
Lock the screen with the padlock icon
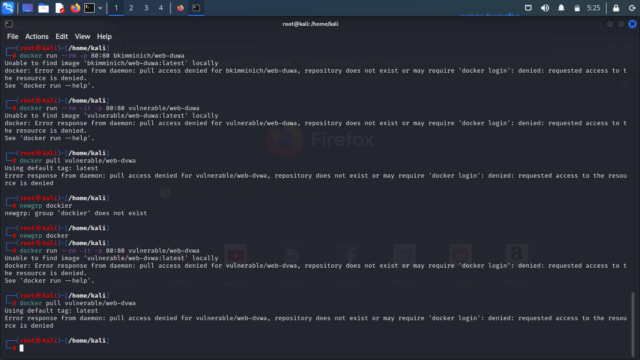[x=616, y=8]
